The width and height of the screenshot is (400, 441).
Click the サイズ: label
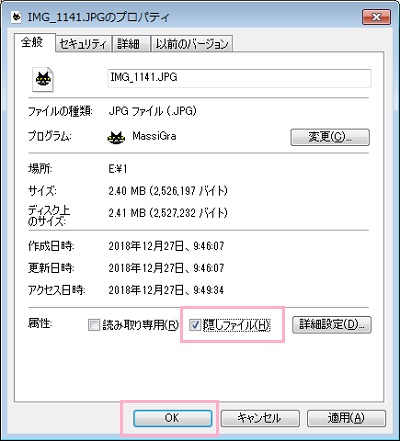42,191
